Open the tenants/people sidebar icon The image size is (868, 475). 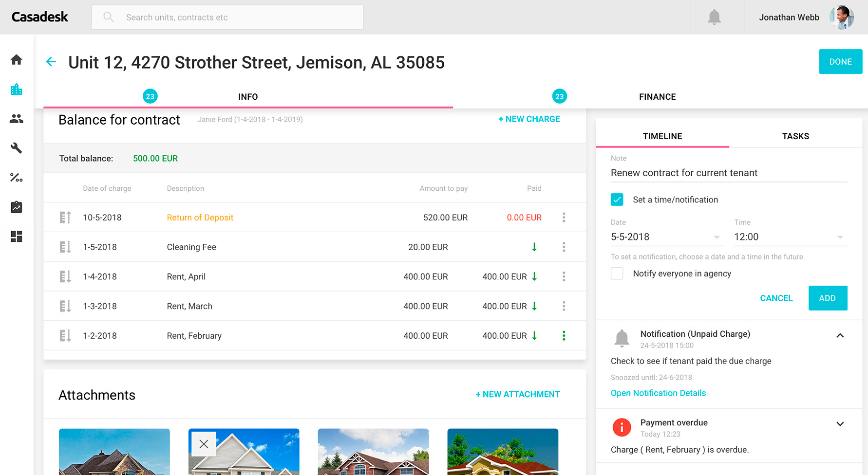coord(16,118)
